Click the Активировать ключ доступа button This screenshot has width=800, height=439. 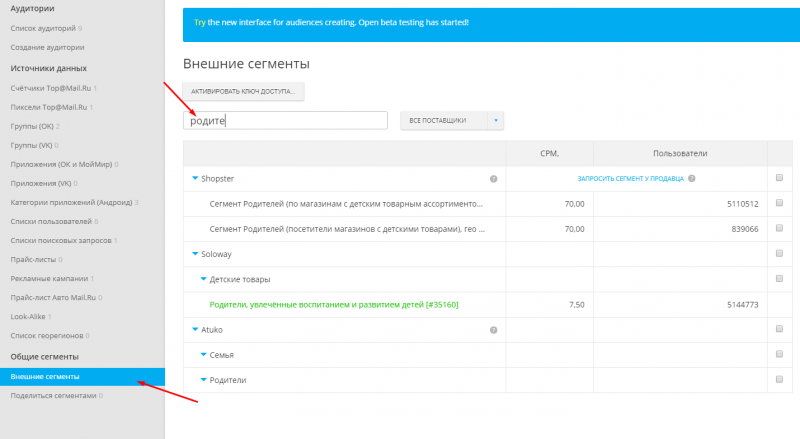tap(243, 91)
